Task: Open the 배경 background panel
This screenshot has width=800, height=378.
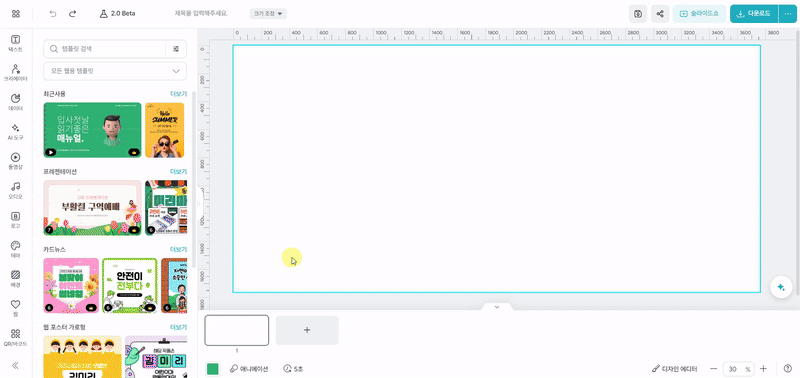Action: [x=16, y=279]
